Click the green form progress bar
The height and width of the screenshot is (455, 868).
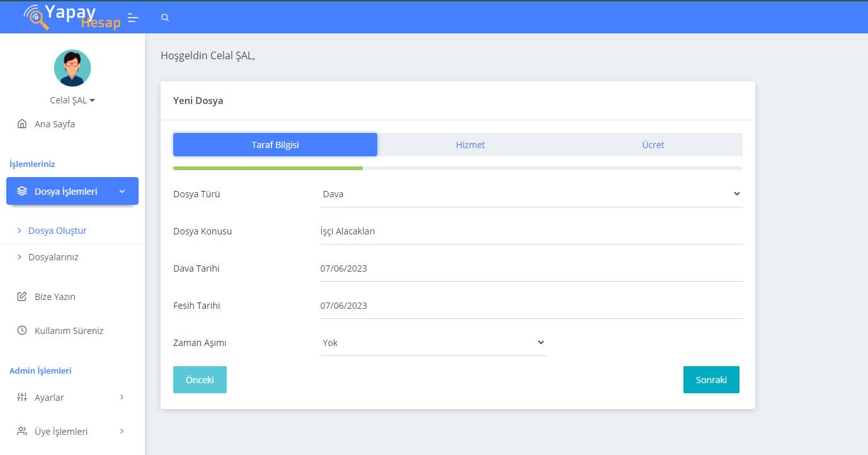point(268,168)
